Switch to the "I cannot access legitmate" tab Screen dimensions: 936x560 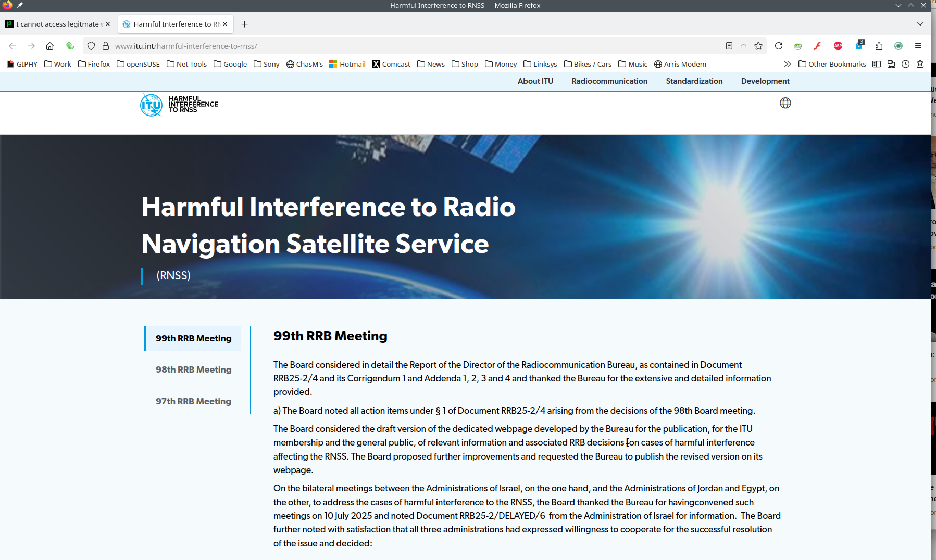(x=57, y=24)
